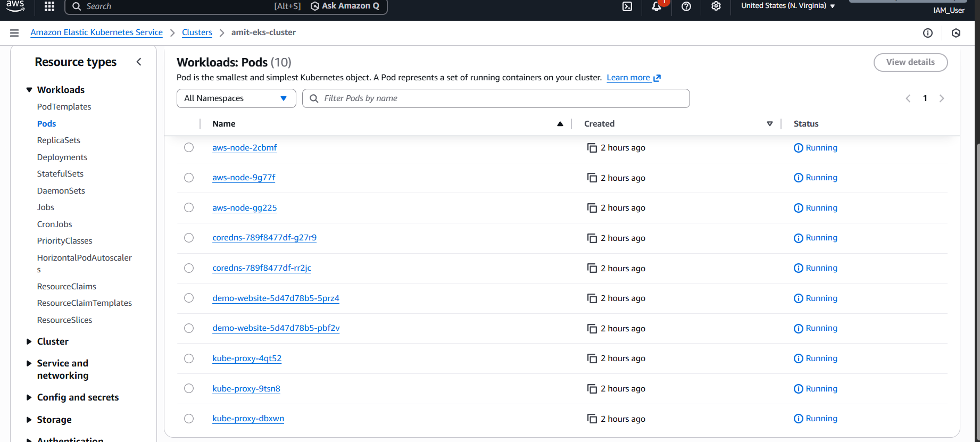Select the radio button for aws-node-2cbmf
This screenshot has width=980, height=442.
click(x=189, y=147)
